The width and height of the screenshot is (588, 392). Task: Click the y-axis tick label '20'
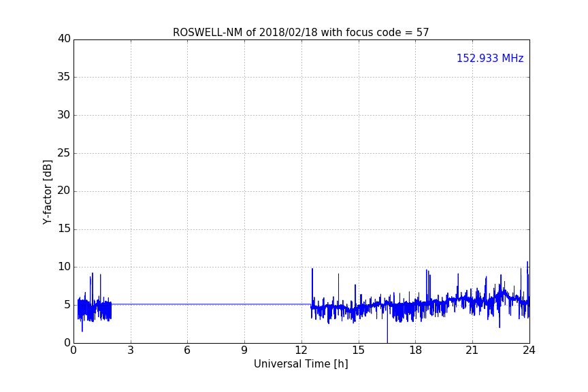click(x=64, y=191)
